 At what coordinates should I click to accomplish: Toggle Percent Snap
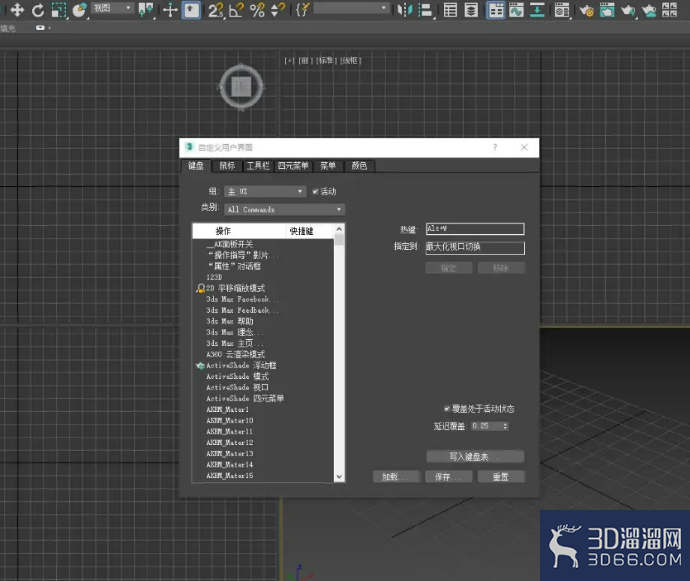(257, 10)
